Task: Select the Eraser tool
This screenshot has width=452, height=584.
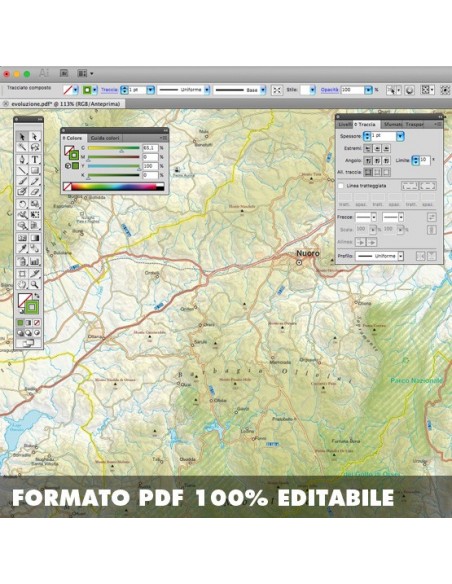Action: point(35,192)
